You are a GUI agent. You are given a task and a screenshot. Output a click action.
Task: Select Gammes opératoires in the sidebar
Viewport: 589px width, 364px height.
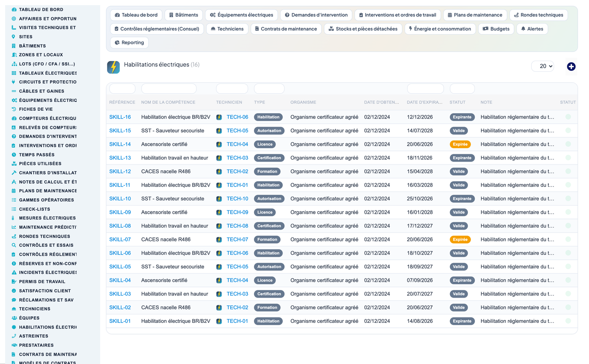tap(46, 200)
